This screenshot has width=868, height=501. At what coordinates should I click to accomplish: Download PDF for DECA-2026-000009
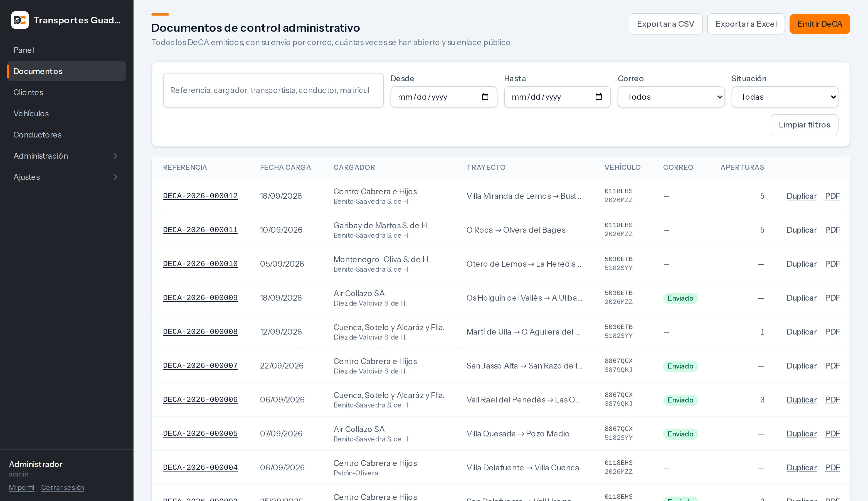[832, 298]
